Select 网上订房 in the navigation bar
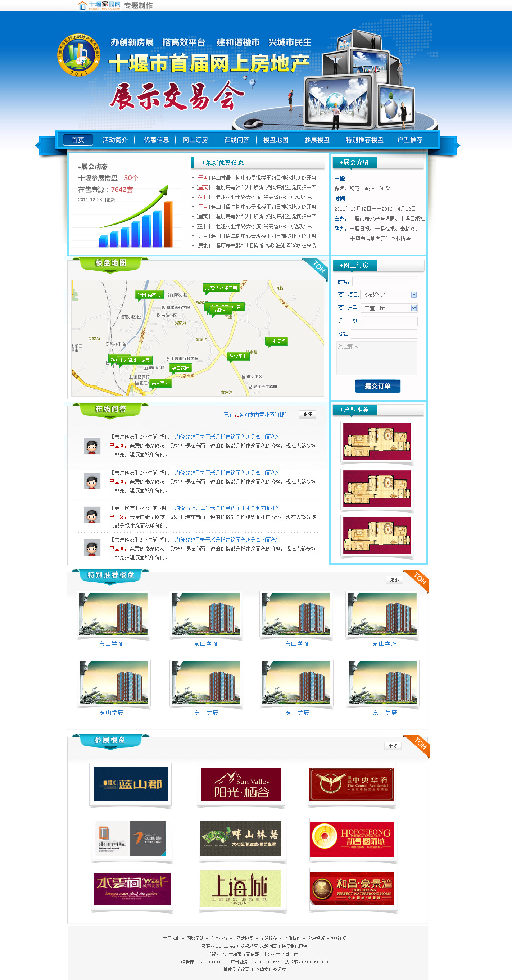 click(x=195, y=140)
